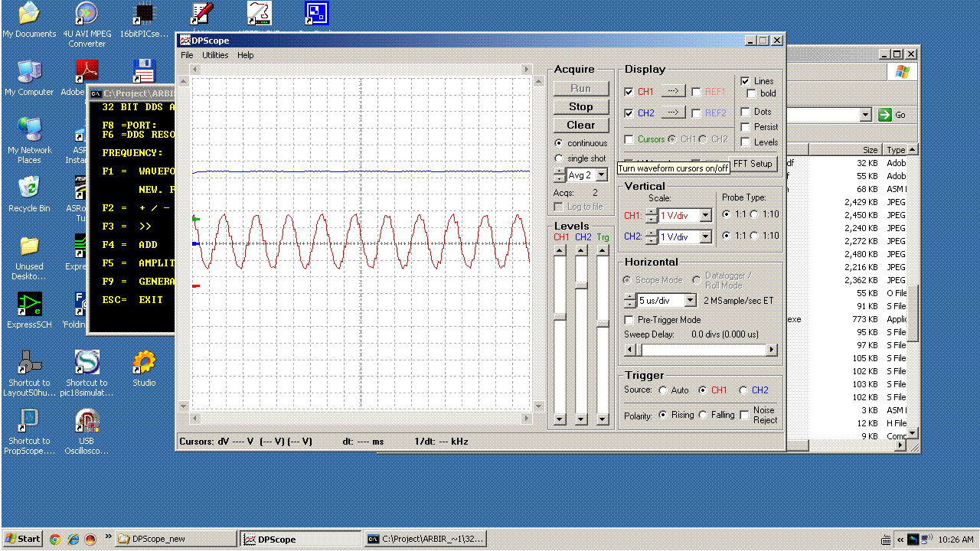
Task: Open 4U AVI MPEG Converter icon
Action: coord(87,24)
